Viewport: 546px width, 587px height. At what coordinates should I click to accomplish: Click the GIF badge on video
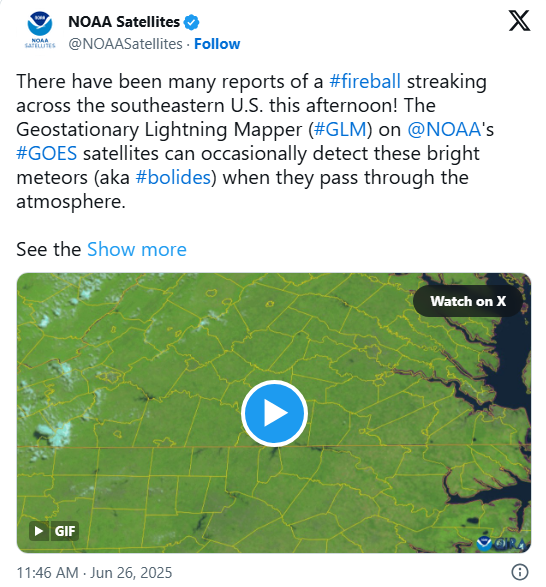(x=65, y=531)
